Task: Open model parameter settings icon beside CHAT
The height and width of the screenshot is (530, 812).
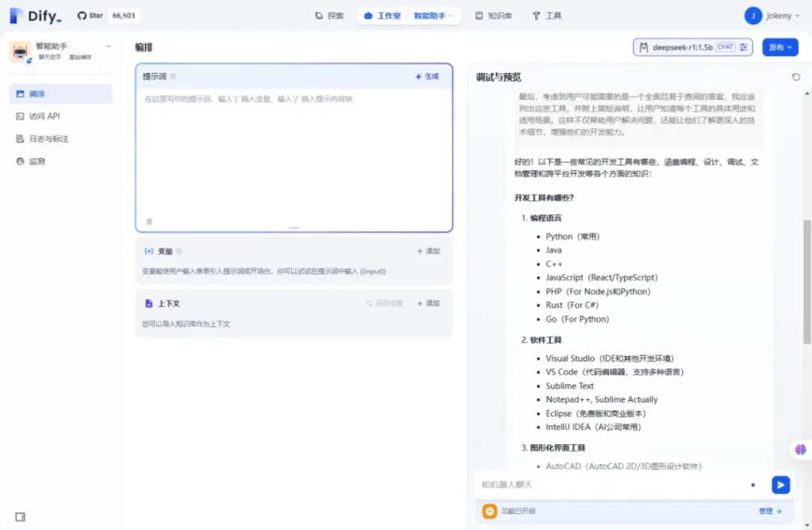Action: (x=743, y=48)
